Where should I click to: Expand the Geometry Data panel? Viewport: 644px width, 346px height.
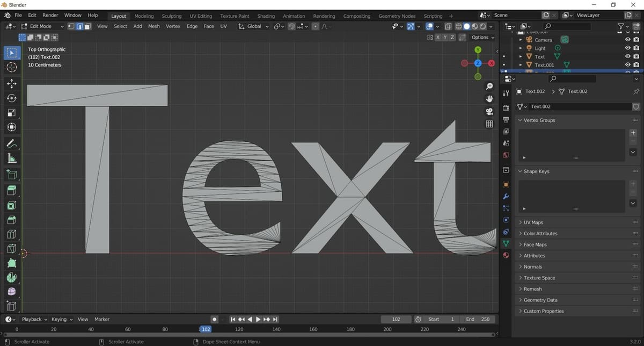[x=540, y=300]
